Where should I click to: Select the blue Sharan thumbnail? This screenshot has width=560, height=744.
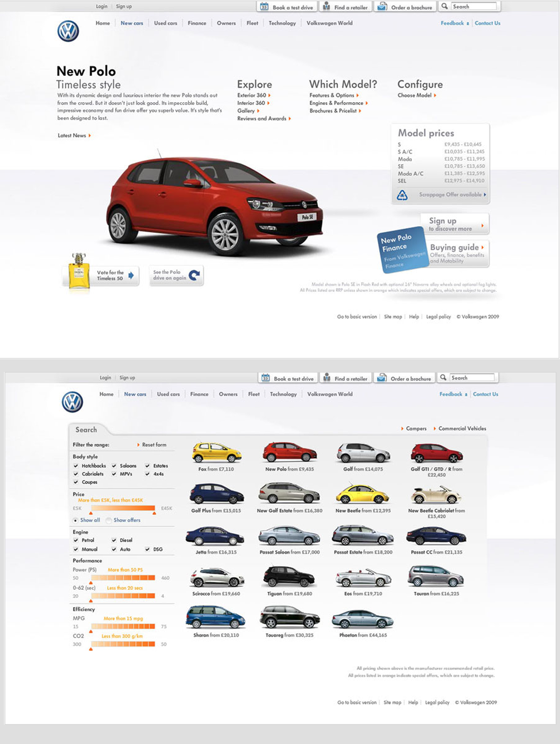(216, 617)
